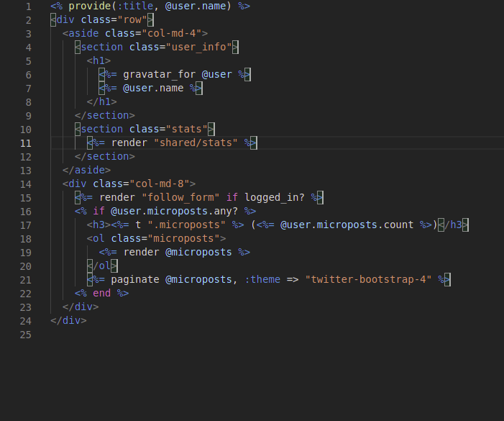Click the closing div tag on line 24
This screenshot has width=504, height=421.
tap(68, 320)
